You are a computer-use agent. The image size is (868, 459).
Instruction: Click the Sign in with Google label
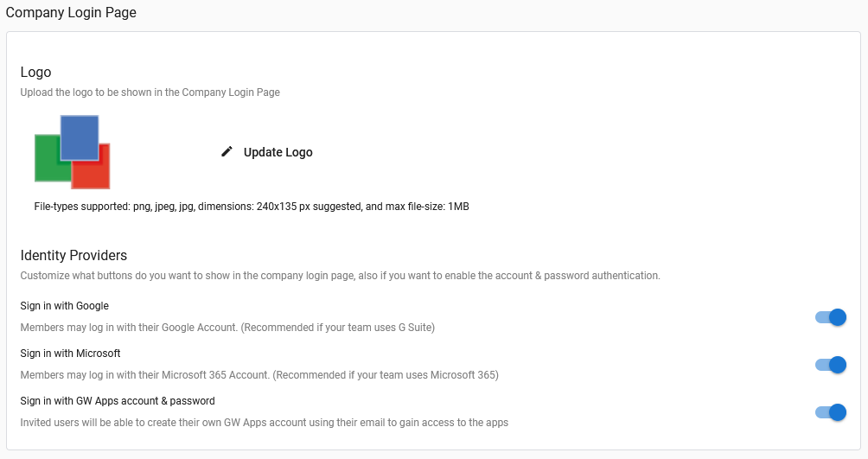(x=64, y=306)
